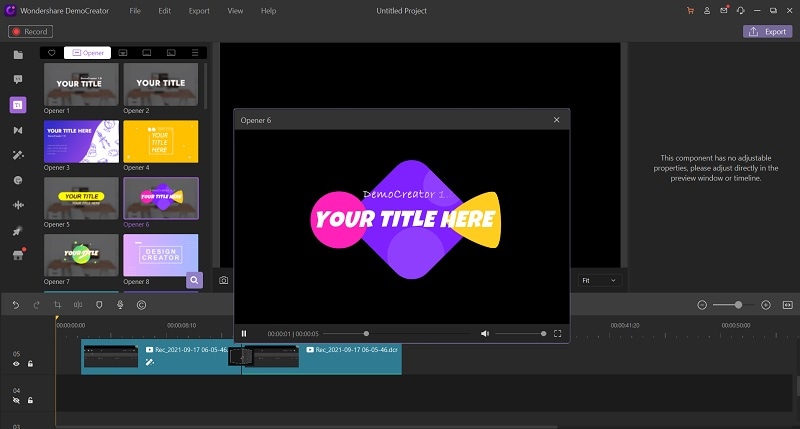Select the Crop tool in timeline toolbar
Image resolution: width=800 pixels, height=429 pixels.
point(57,305)
